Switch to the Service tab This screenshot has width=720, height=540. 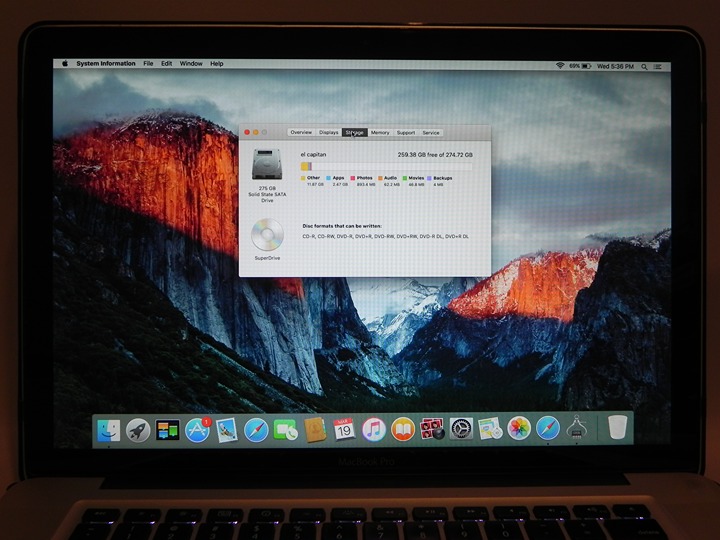(x=431, y=132)
